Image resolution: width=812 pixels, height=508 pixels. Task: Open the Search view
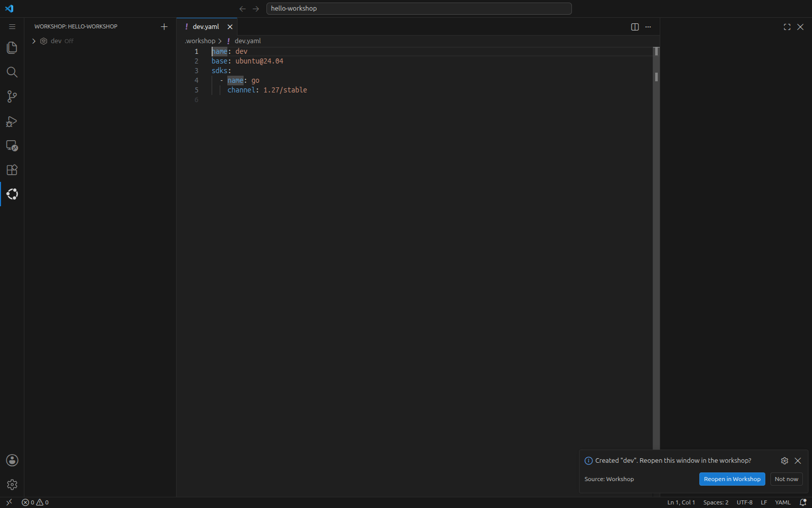tap(12, 72)
